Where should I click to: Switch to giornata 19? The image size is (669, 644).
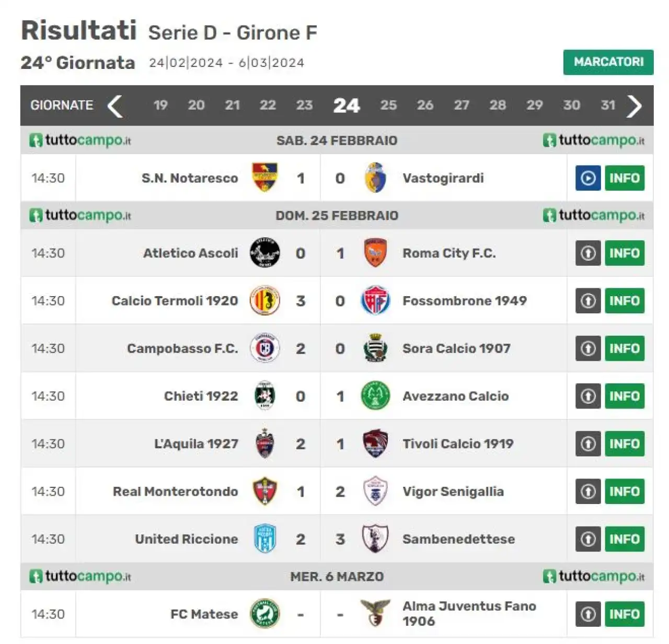tap(160, 105)
